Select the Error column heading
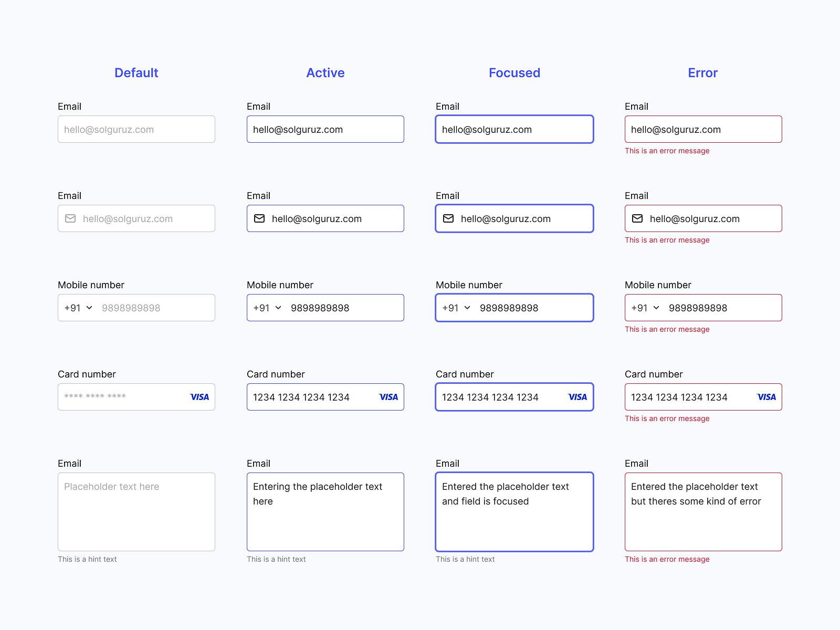 [x=702, y=73]
